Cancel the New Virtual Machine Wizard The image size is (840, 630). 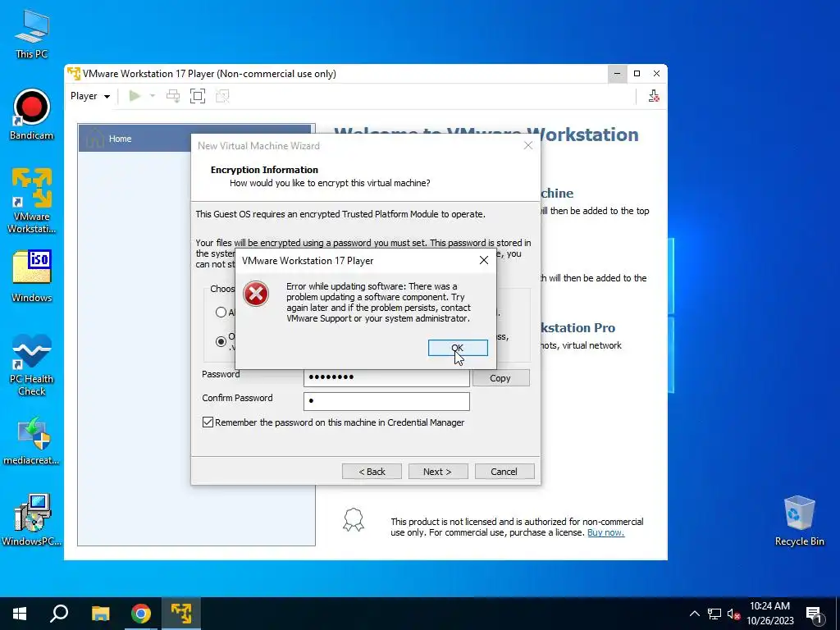tap(504, 472)
